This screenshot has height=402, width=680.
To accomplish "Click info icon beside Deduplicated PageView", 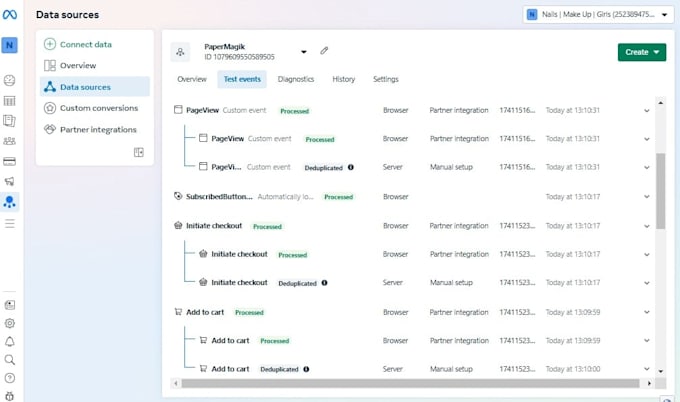I will pyautogui.click(x=350, y=167).
